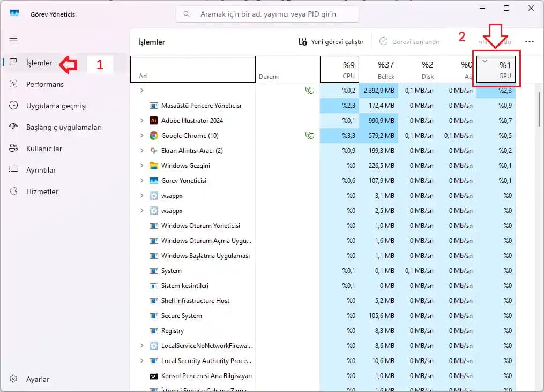The image size is (544, 392).
Task: Toggle the hamburger navigation menu
Action: [x=13, y=41]
